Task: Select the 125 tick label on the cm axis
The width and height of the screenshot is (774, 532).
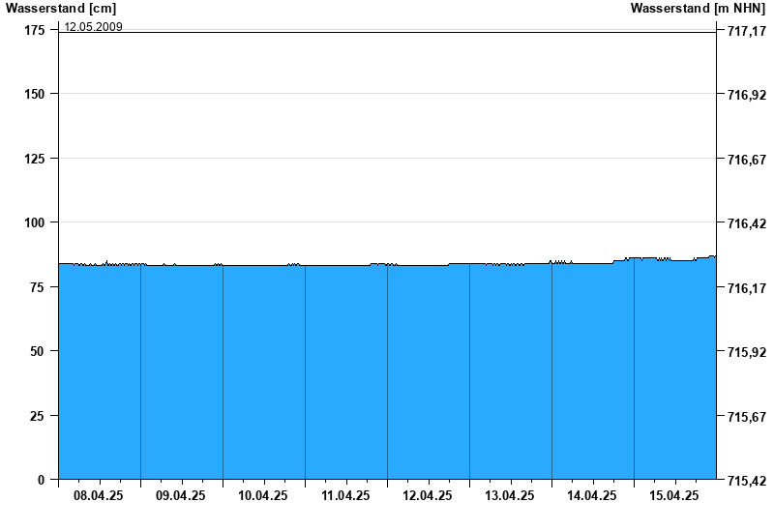Action: (x=35, y=159)
